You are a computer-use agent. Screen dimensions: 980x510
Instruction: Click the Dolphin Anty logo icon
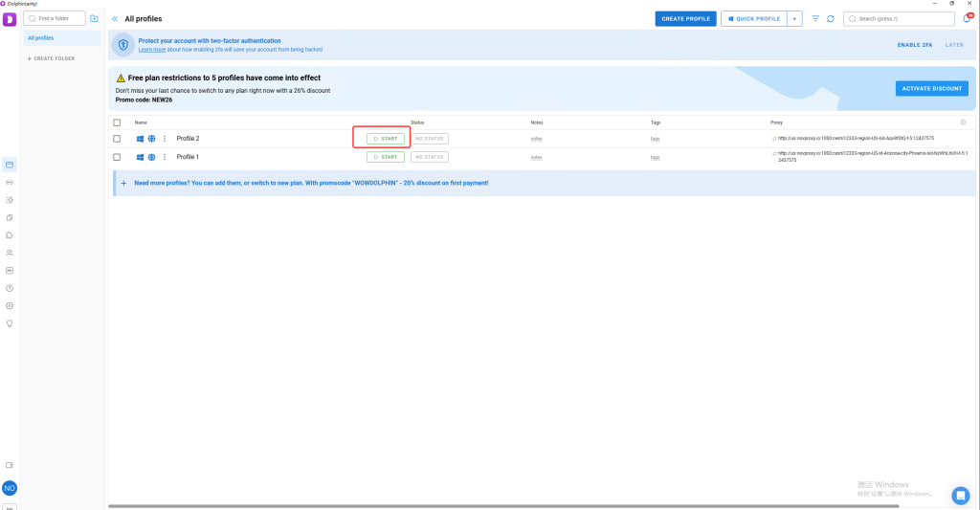pyautogui.click(x=10, y=19)
